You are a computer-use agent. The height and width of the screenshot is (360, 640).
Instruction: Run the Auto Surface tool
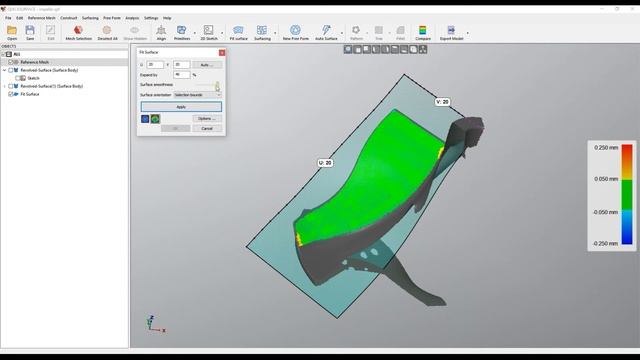(326, 30)
